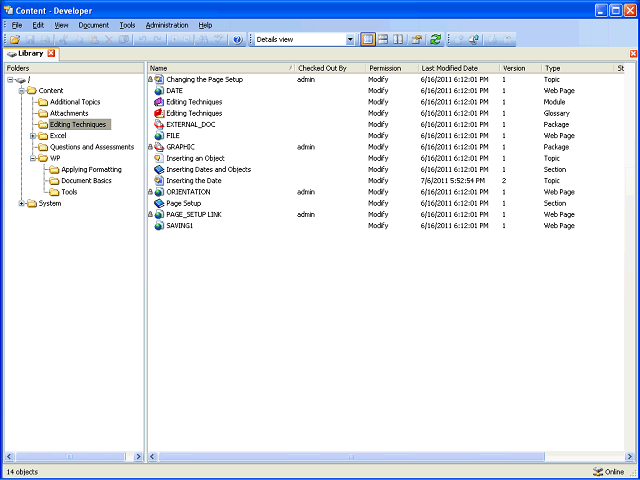Click the 14 objects status bar text

tap(22, 472)
